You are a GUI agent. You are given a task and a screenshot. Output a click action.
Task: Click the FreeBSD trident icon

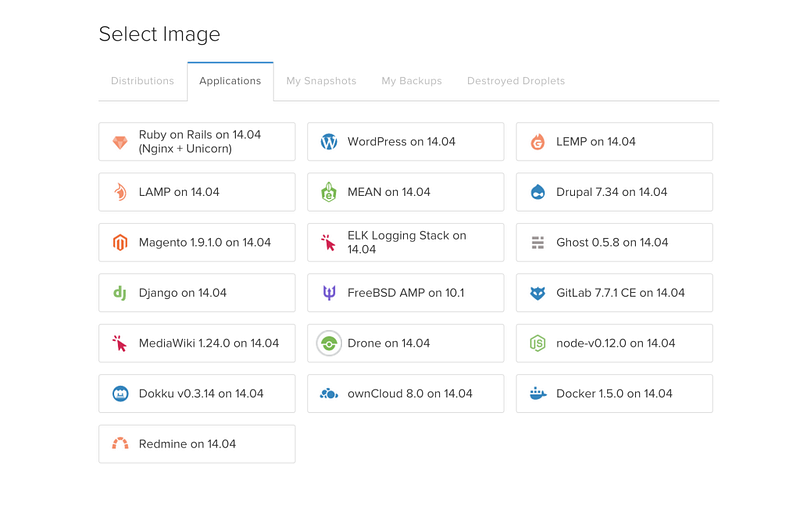pyautogui.click(x=329, y=293)
